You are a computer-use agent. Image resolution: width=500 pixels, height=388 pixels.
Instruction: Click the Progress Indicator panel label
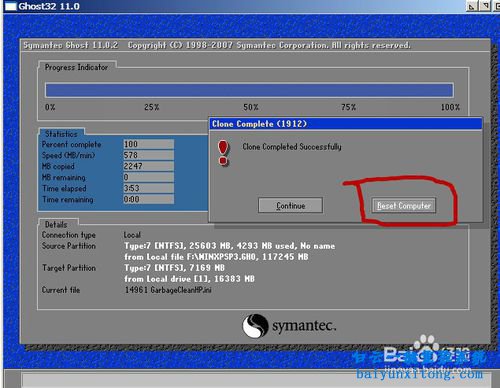coord(76,67)
